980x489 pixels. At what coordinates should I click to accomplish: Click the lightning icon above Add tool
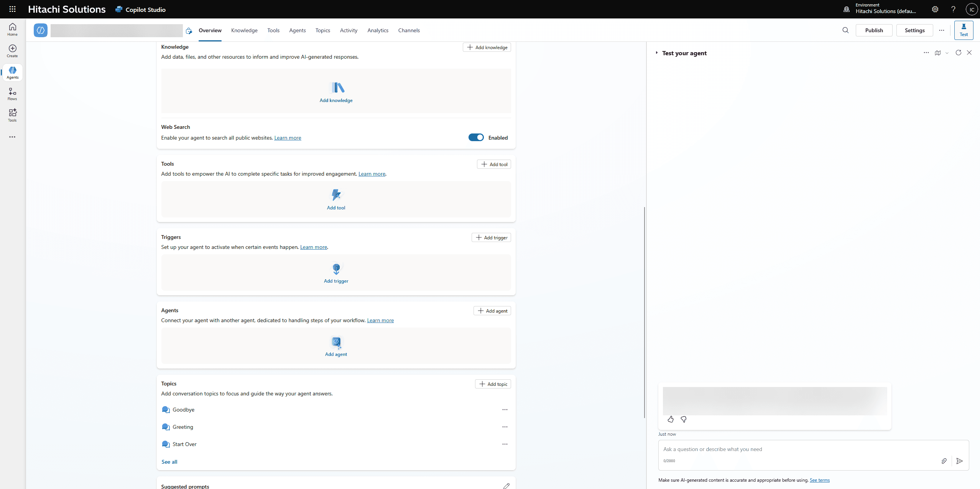click(336, 195)
